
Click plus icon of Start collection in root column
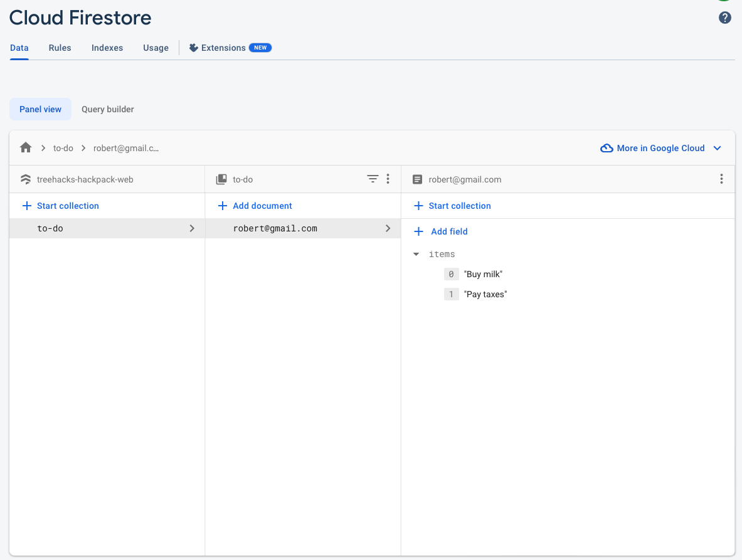click(27, 206)
